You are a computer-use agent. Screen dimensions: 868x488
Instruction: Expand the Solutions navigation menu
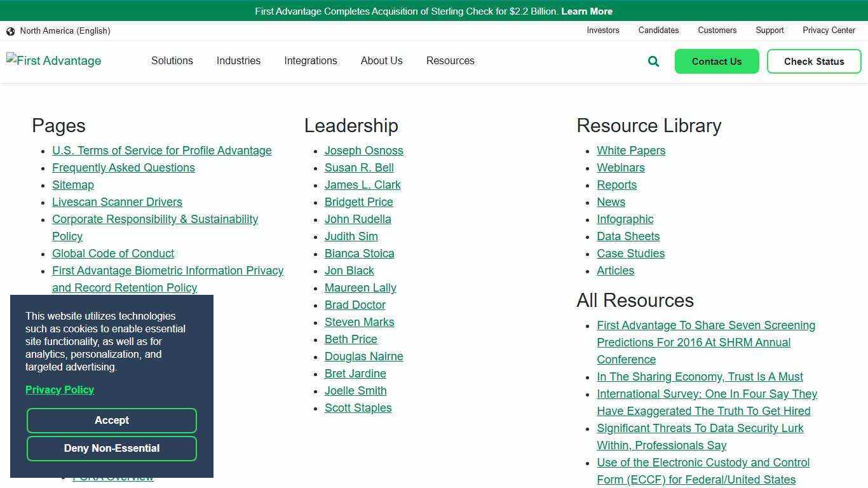pyautogui.click(x=172, y=60)
